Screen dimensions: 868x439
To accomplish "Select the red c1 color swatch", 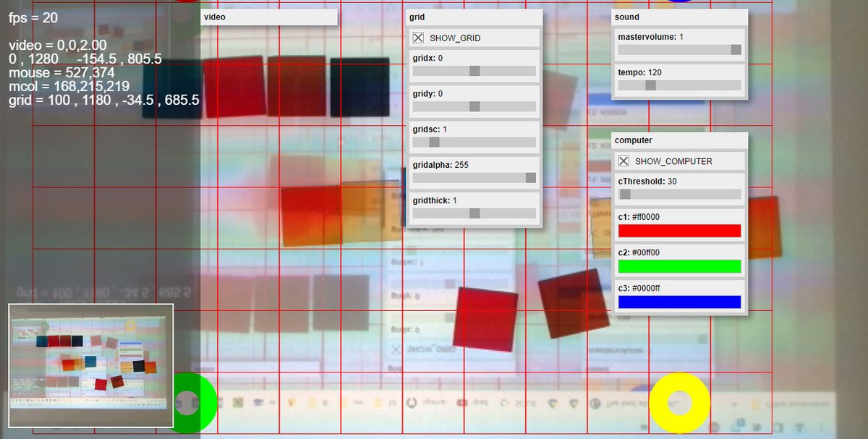I will [x=679, y=231].
